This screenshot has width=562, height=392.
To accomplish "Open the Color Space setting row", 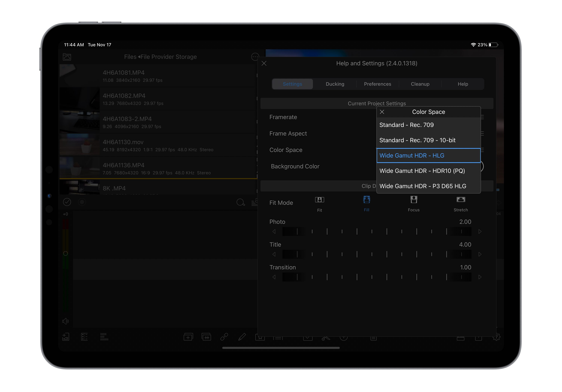I will 377,150.
